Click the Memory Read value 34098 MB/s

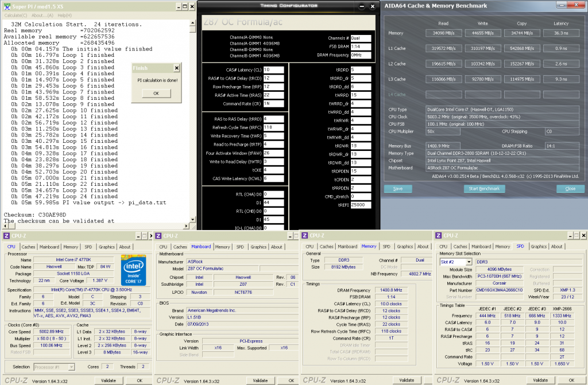[x=443, y=33]
